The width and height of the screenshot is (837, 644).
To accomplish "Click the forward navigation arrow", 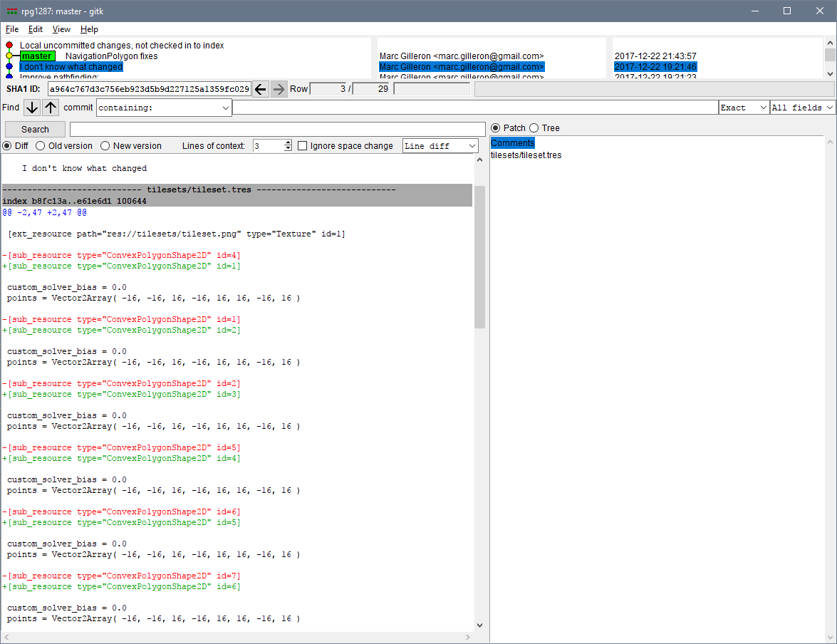I will pyautogui.click(x=278, y=88).
